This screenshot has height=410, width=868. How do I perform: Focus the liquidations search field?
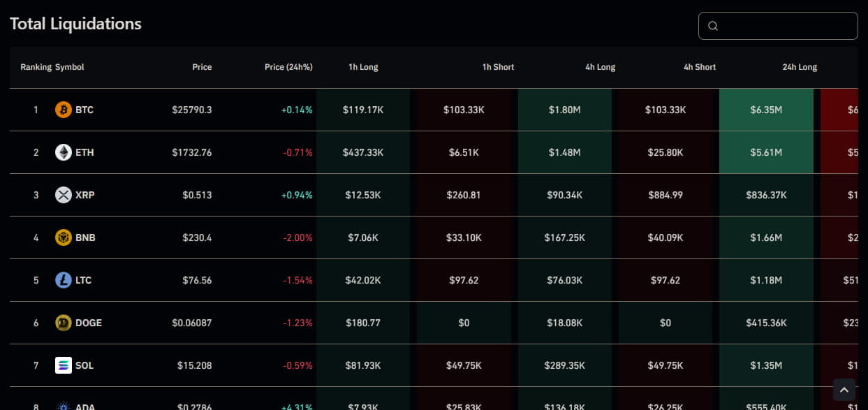786,26
